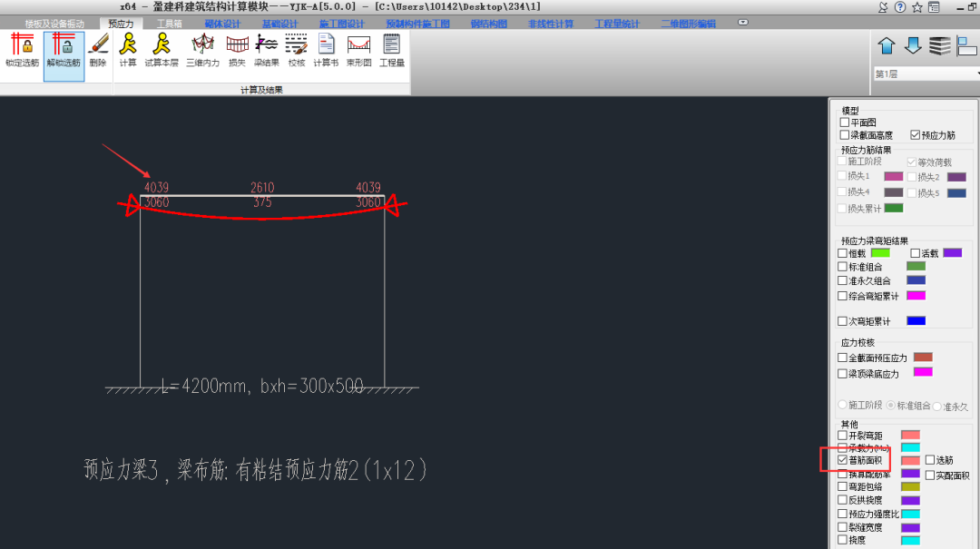Click the 工程量 quantities icon
This screenshot has width=980, height=549.
click(x=392, y=50)
